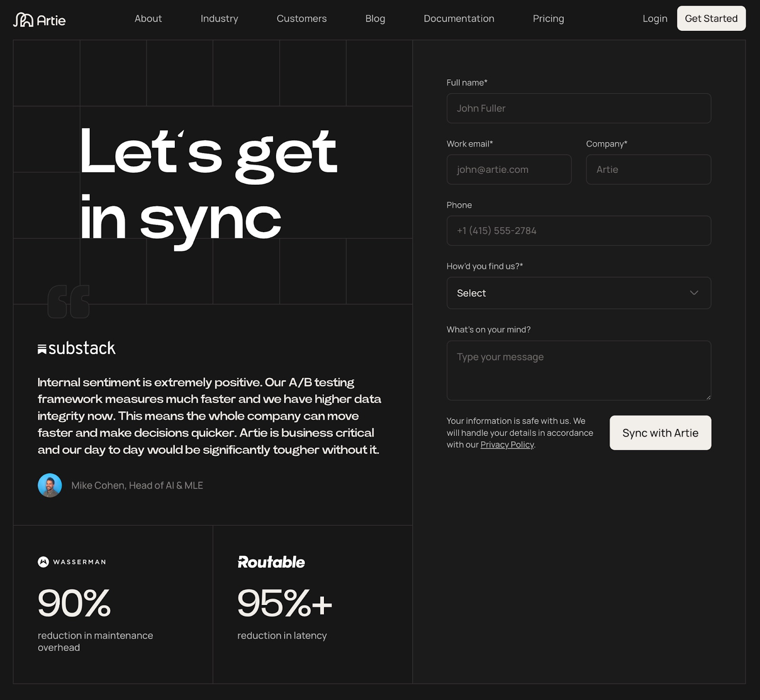The height and width of the screenshot is (700, 760).
Task: Focus the Phone number field
Action: pyautogui.click(x=579, y=231)
